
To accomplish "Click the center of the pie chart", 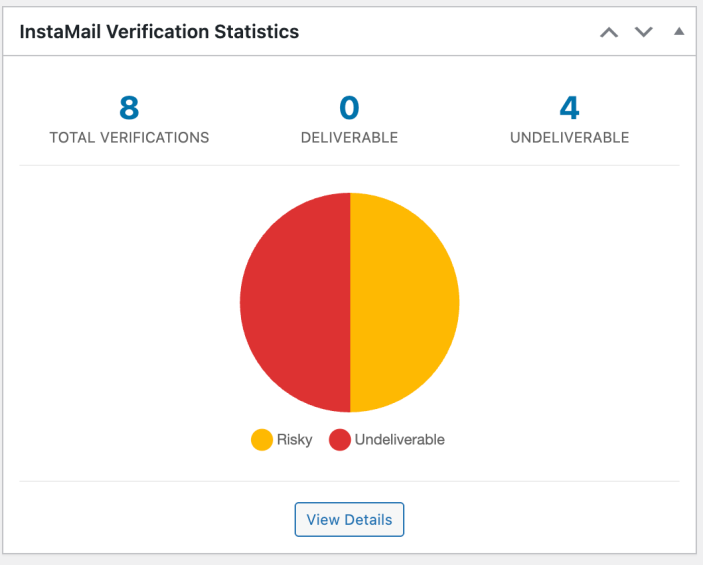I will [350, 302].
